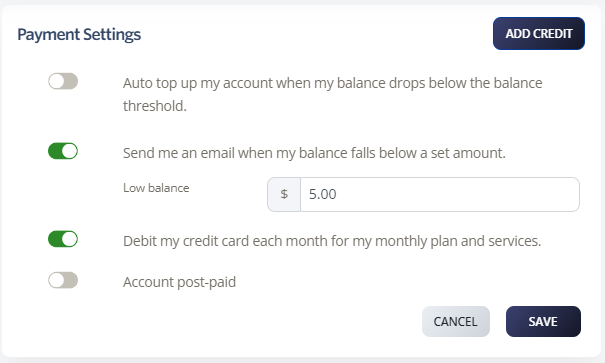
Task: Click the 'Debit my credit card' description
Action: click(x=332, y=241)
